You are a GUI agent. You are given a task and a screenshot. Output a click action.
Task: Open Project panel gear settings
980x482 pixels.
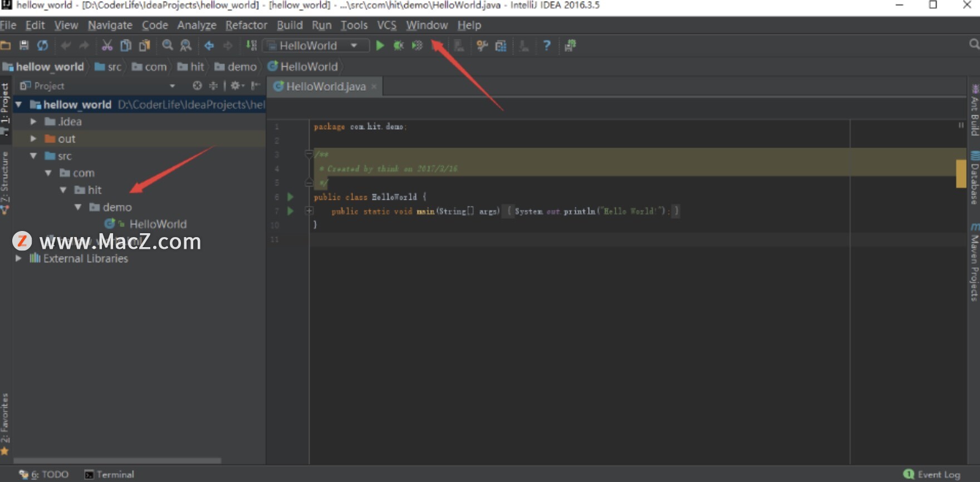pos(237,86)
